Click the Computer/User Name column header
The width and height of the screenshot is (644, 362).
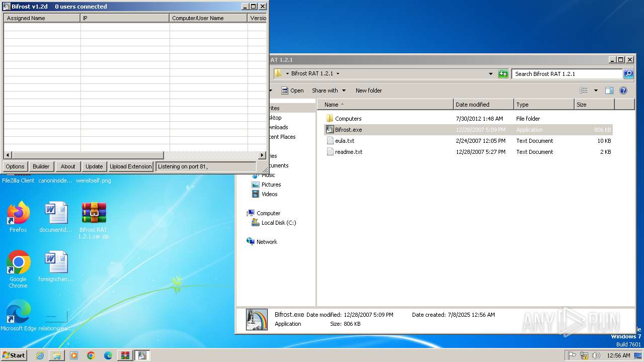point(208,18)
